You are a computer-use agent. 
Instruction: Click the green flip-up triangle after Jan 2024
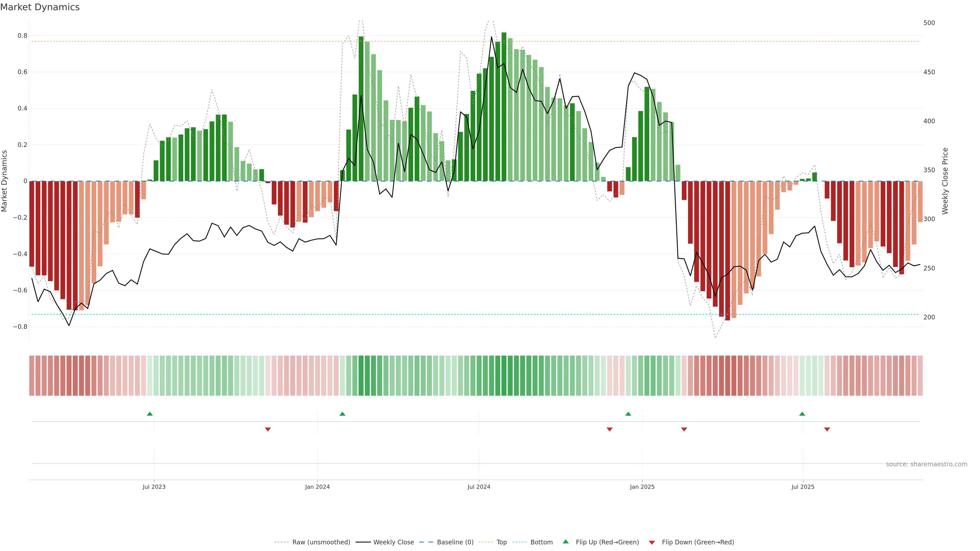(342, 414)
